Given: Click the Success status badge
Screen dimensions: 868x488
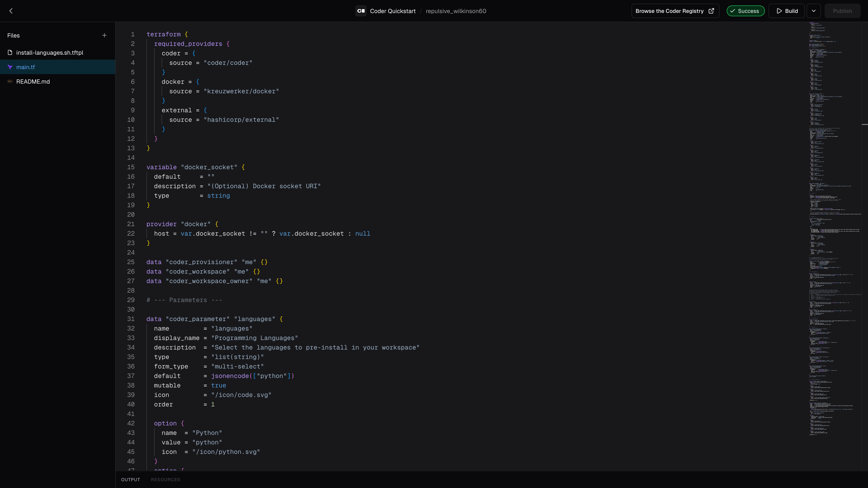Looking at the screenshot, I should pos(746,11).
